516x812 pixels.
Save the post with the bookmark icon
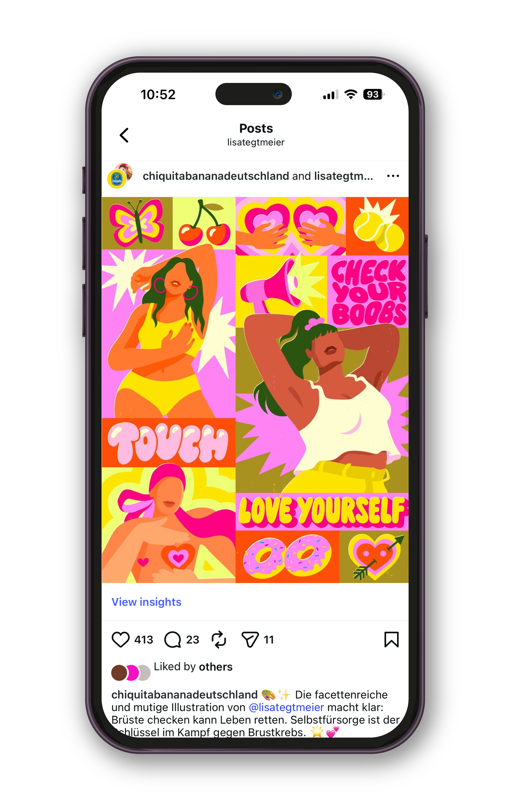pyautogui.click(x=391, y=640)
